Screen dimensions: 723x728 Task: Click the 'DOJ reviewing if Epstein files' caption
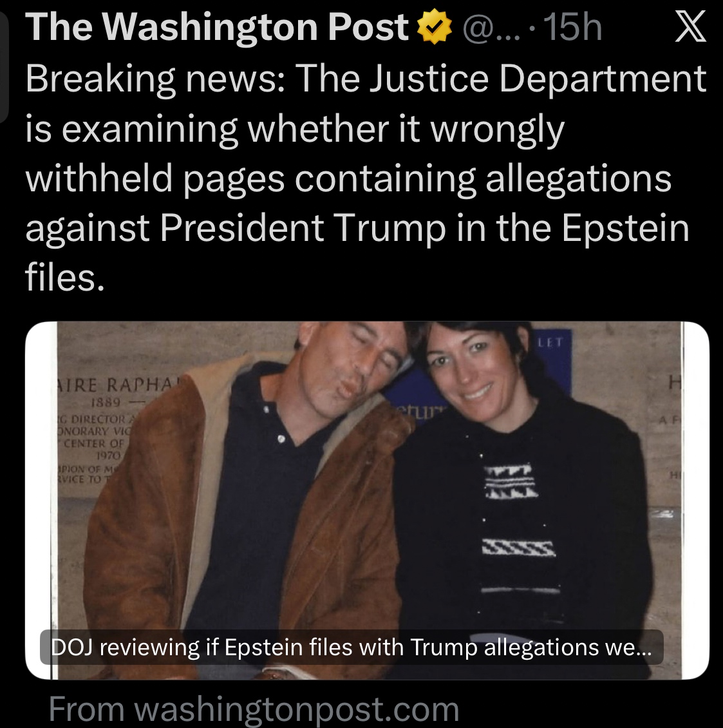tap(352, 647)
